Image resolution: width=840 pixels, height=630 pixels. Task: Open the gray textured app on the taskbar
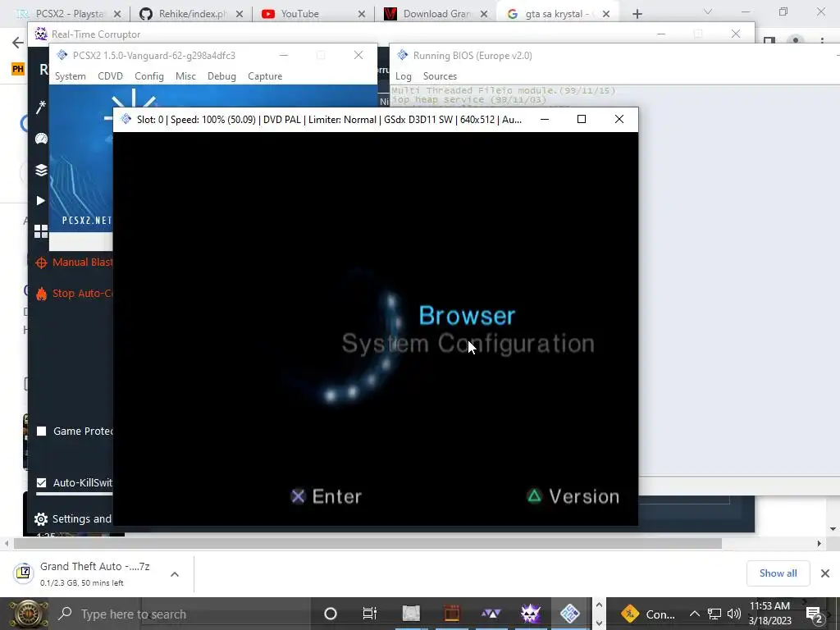(411, 614)
